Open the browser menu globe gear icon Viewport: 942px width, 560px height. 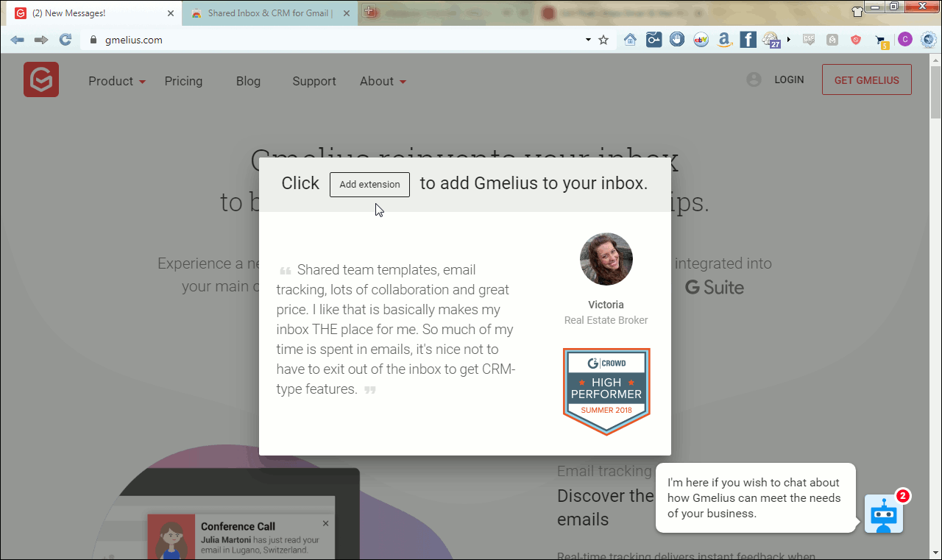click(928, 40)
